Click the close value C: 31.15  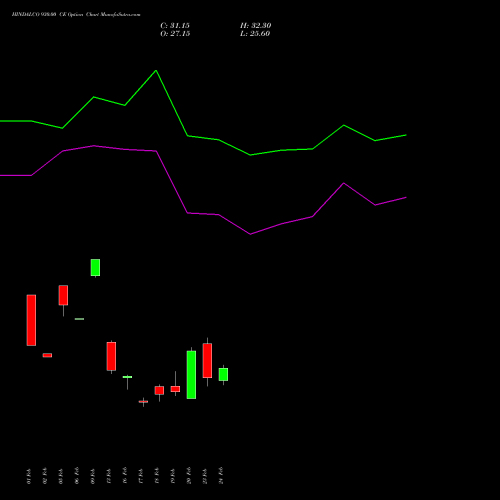[x=175, y=26]
